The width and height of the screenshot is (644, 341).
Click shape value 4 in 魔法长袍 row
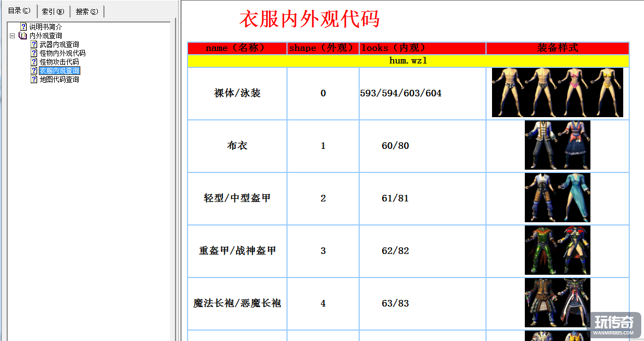coord(323,304)
